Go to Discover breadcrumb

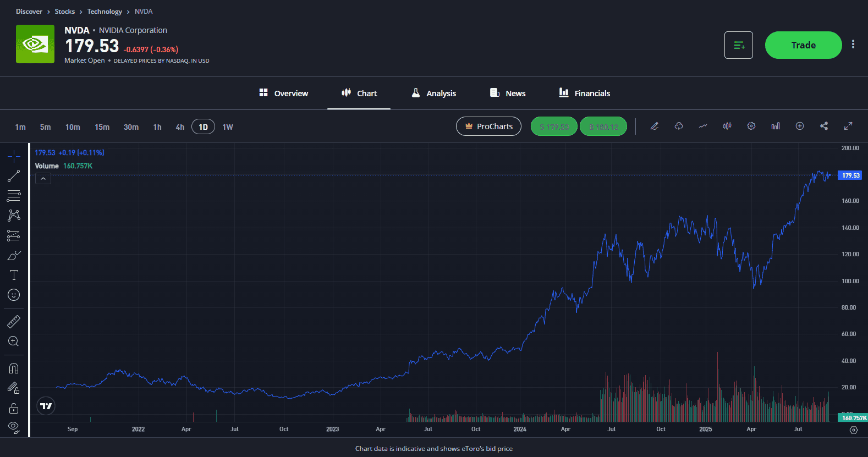tap(29, 12)
